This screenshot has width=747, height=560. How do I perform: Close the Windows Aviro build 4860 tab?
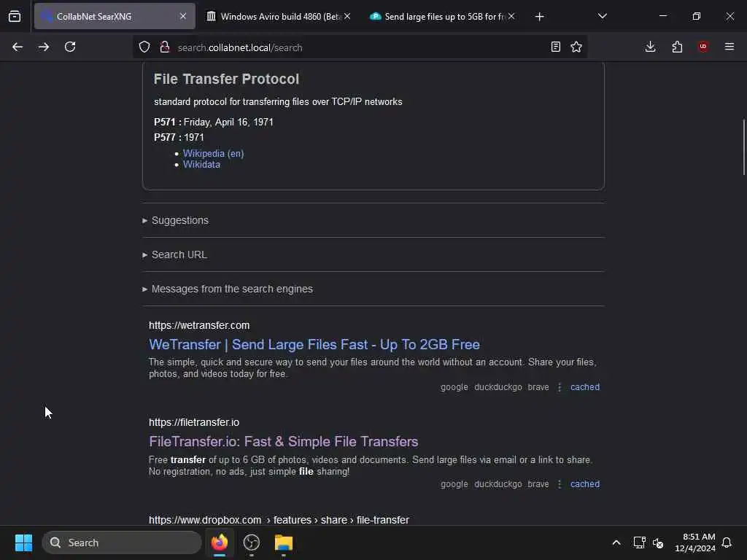point(347,16)
